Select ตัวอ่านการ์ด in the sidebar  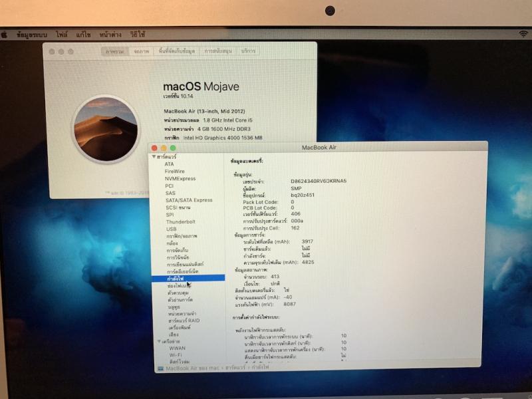click(x=180, y=300)
